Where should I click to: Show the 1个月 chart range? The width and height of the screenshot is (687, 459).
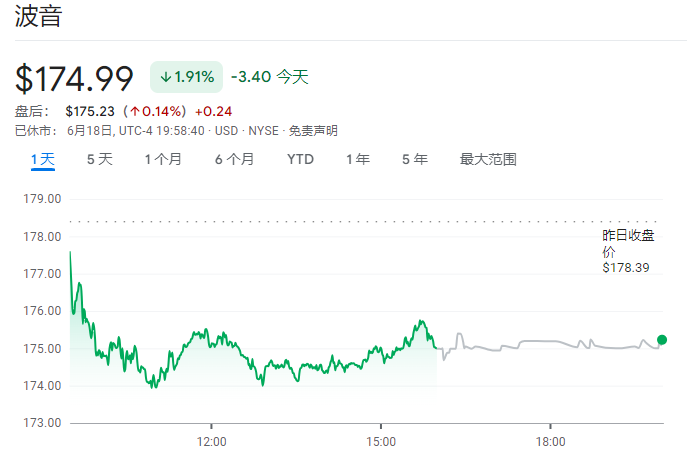coord(163,159)
